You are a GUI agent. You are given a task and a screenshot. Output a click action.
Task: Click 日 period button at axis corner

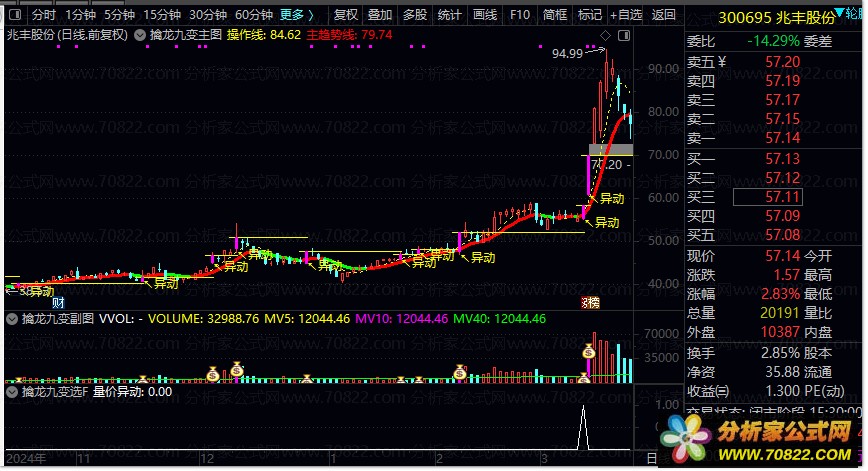tap(652, 459)
